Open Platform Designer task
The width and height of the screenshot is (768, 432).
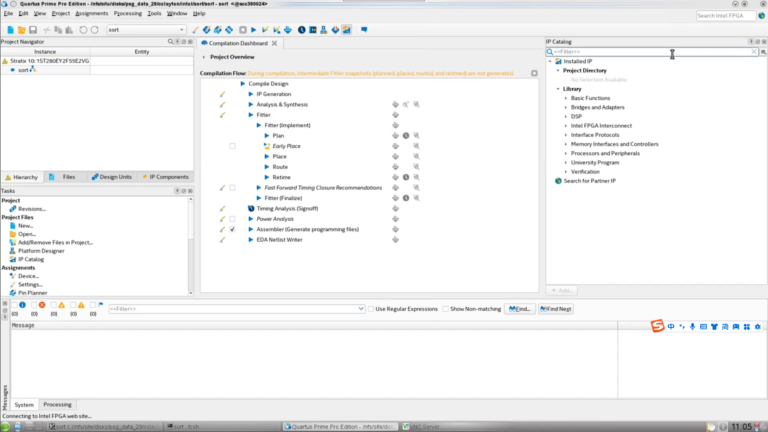click(41, 251)
